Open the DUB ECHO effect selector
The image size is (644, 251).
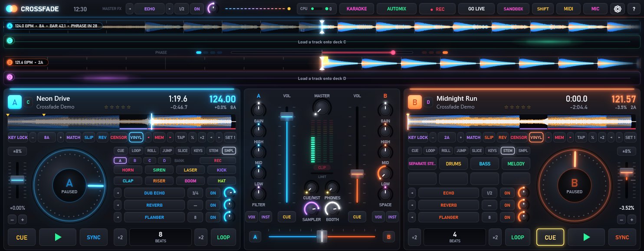(154, 193)
